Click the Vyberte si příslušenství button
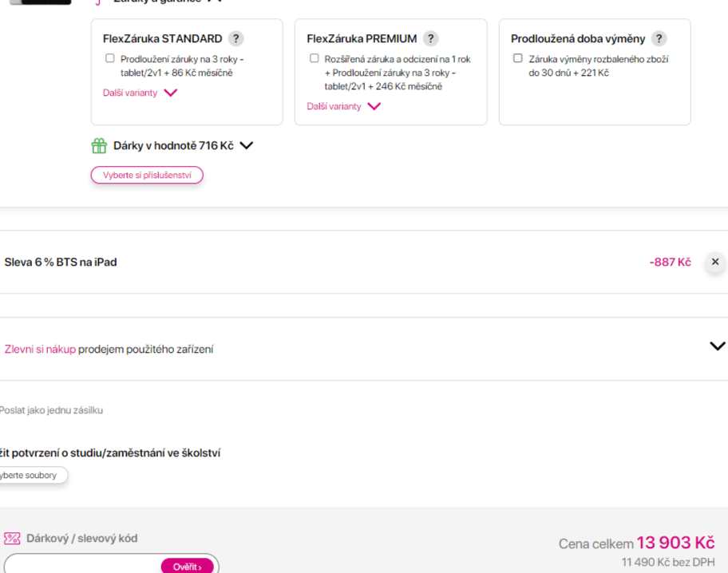This screenshot has height=573, width=728. click(x=147, y=175)
